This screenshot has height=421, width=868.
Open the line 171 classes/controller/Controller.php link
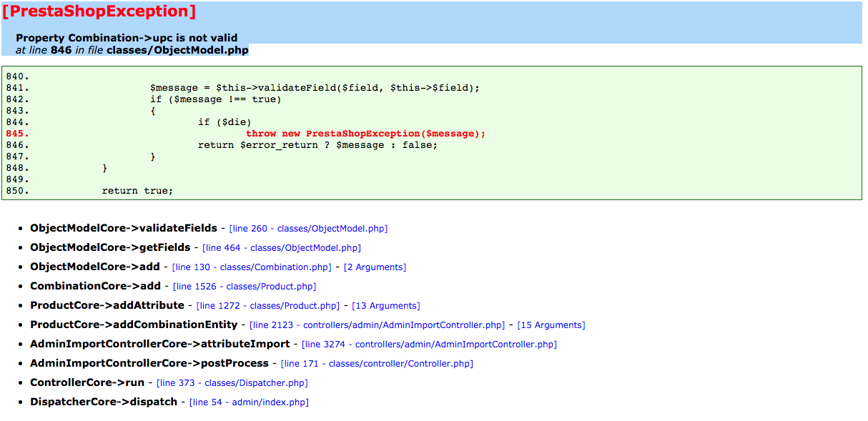coord(377,364)
